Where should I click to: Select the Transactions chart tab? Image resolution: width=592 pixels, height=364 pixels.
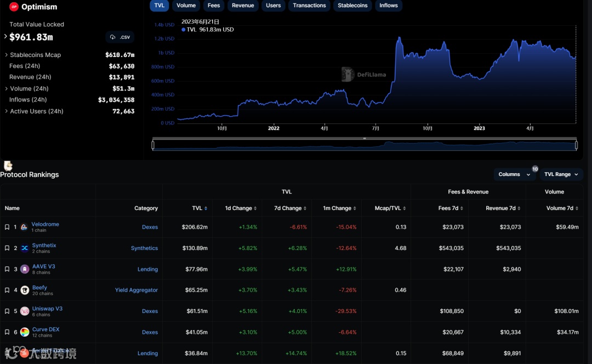pyautogui.click(x=309, y=5)
